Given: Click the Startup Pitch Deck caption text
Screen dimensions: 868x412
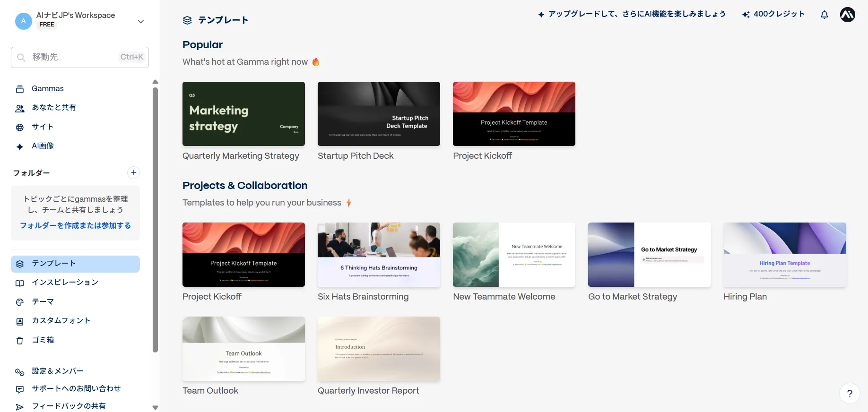Looking at the screenshot, I should [x=356, y=156].
